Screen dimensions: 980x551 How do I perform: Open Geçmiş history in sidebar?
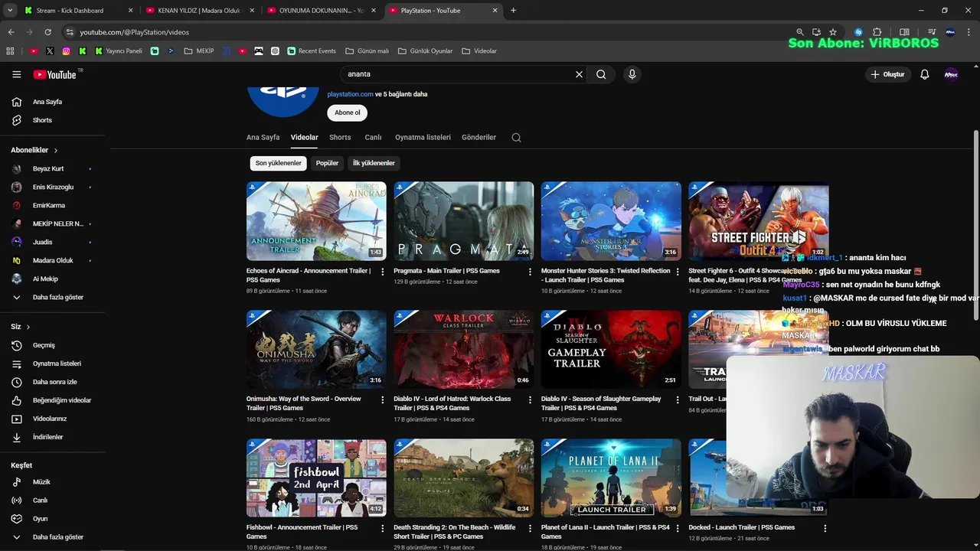(x=44, y=345)
